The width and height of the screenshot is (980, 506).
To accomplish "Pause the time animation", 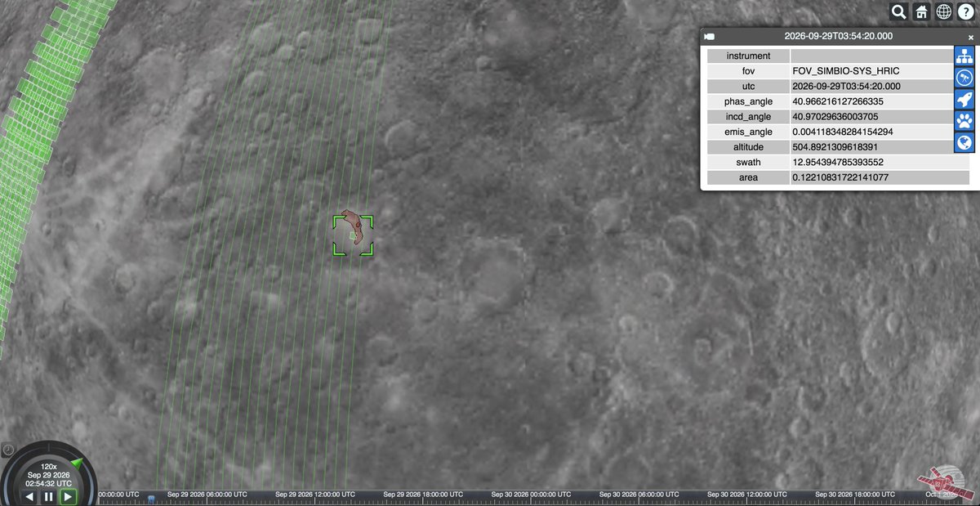I will click(x=49, y=496).
